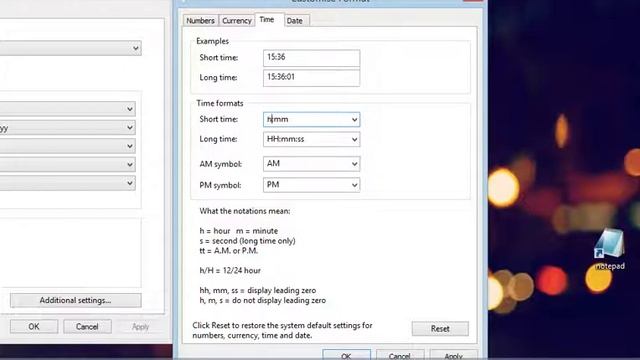Image resolution: width=640 pixels, height=360 pixels.
Task: Click the 'h/H = 12/24 hour' line
Action: pos(230,271)
